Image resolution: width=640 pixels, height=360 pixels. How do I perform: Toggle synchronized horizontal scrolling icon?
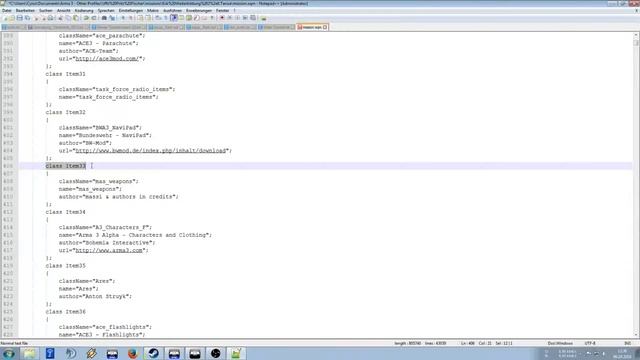(148, 18)
